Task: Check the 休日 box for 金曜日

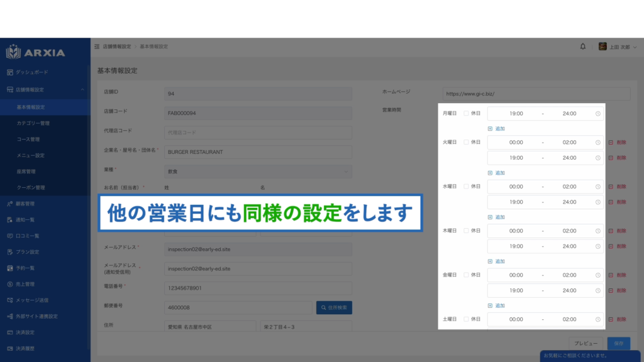Action: [x=466, y=275]
